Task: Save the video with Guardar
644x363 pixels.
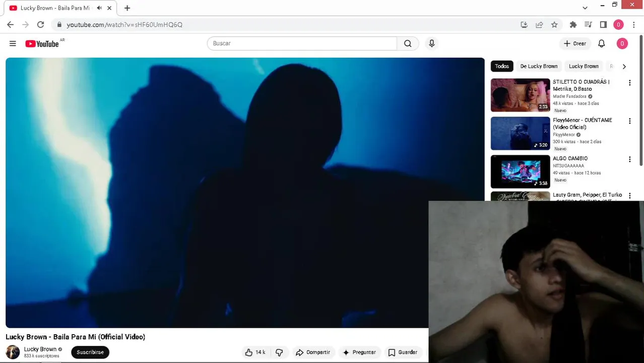Action: [403, 352]
